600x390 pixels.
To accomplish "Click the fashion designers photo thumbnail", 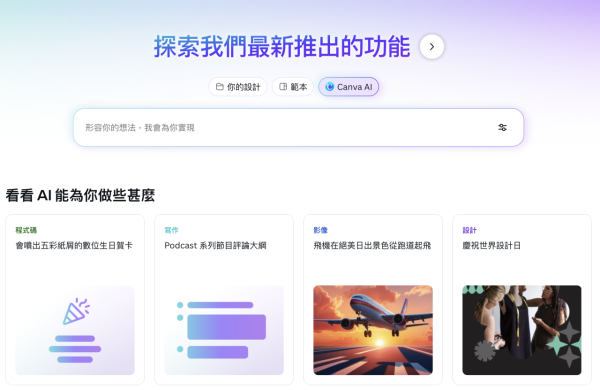I will point(522,330).
